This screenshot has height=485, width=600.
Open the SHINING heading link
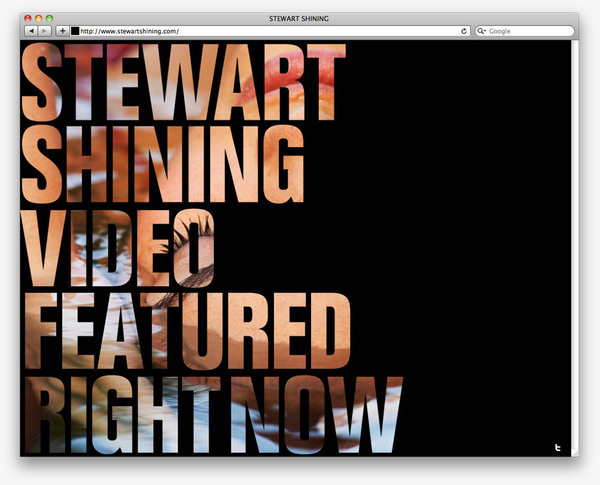[163, 164]
